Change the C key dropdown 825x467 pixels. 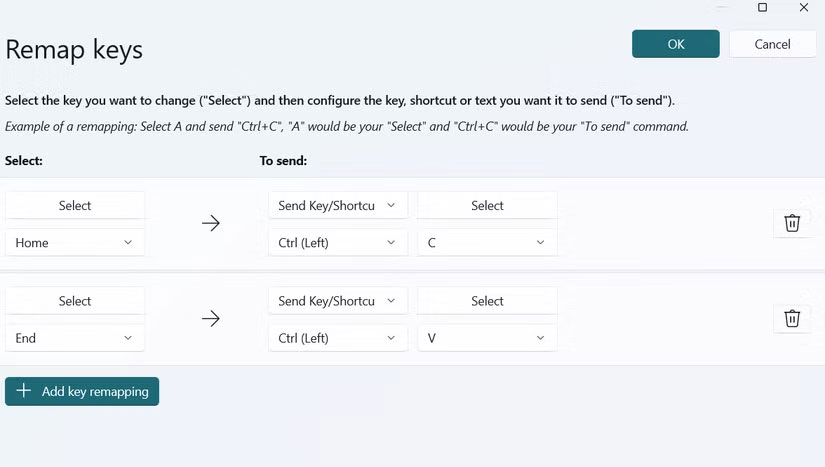tap(487, 243)
